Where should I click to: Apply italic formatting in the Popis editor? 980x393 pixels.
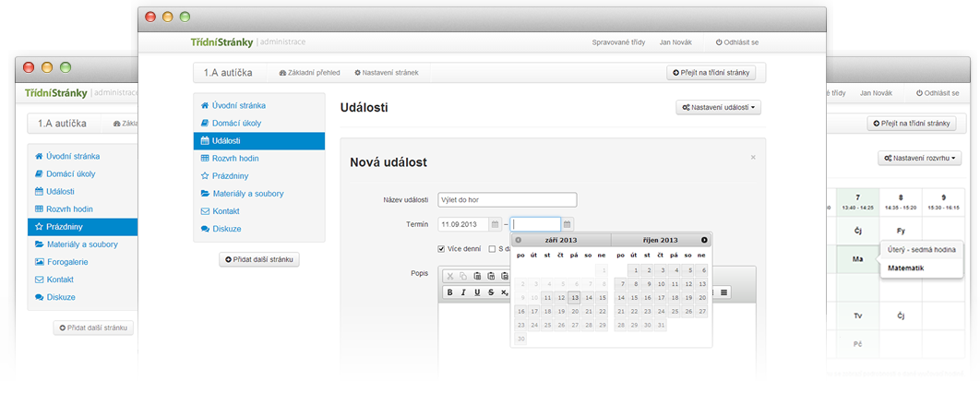463,292
